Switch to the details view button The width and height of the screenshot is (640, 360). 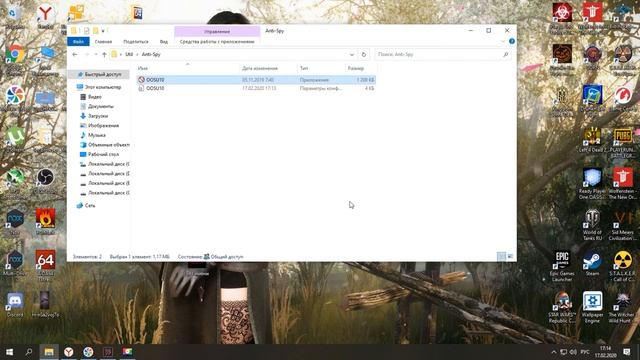[501, 256]
